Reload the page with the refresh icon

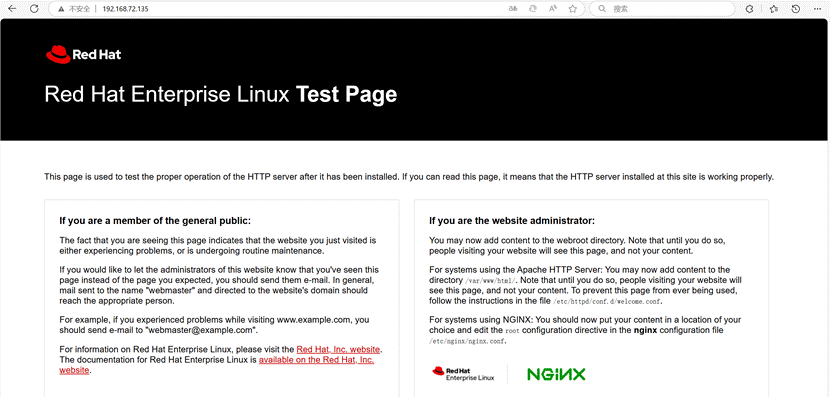tap(34, 9)
